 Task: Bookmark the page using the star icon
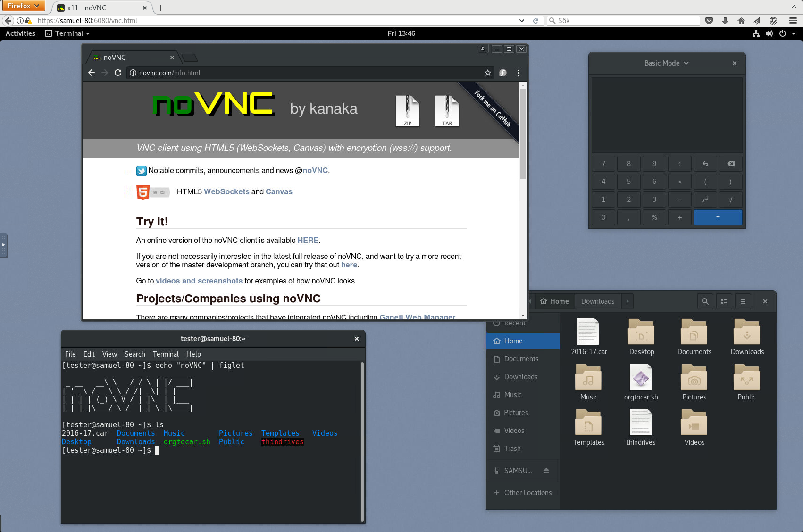point(487,73)
